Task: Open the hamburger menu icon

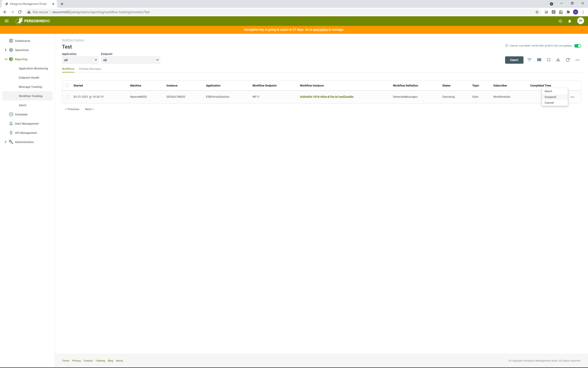Action: pos(7,21)
